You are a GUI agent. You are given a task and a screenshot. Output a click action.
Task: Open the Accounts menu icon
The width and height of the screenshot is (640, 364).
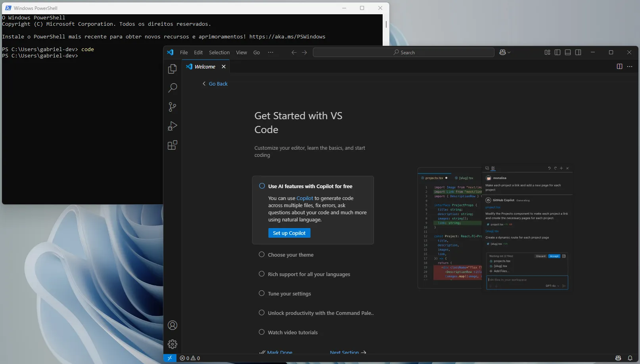tap(172, 325)
